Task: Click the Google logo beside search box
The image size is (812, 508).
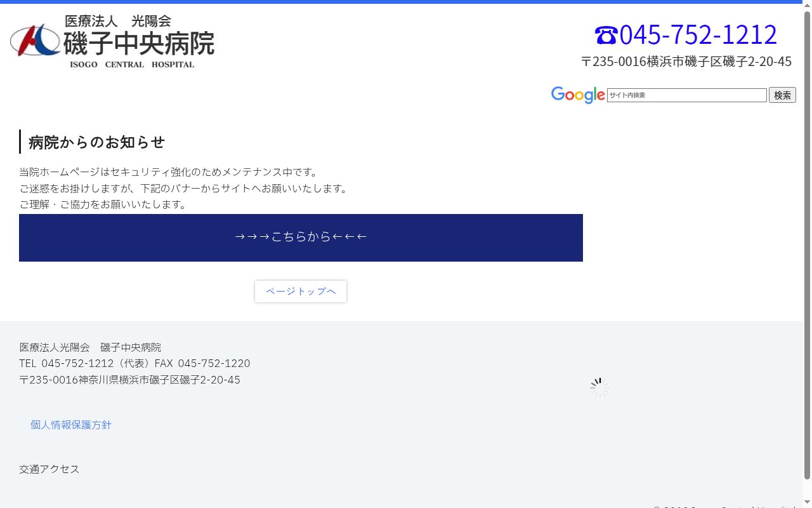Action: (578, 95)
